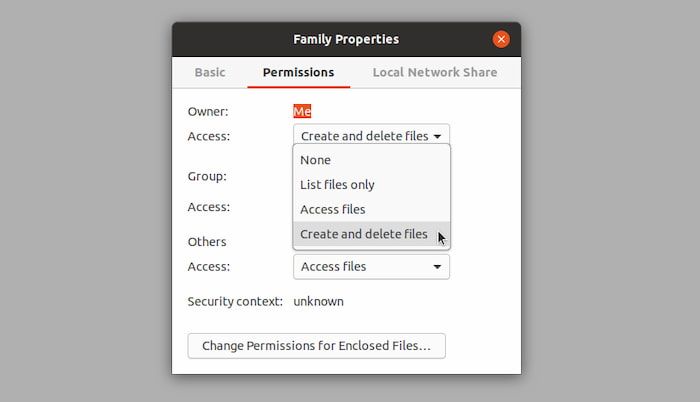Click Change Permissions for Enclosed Files button

316,346
